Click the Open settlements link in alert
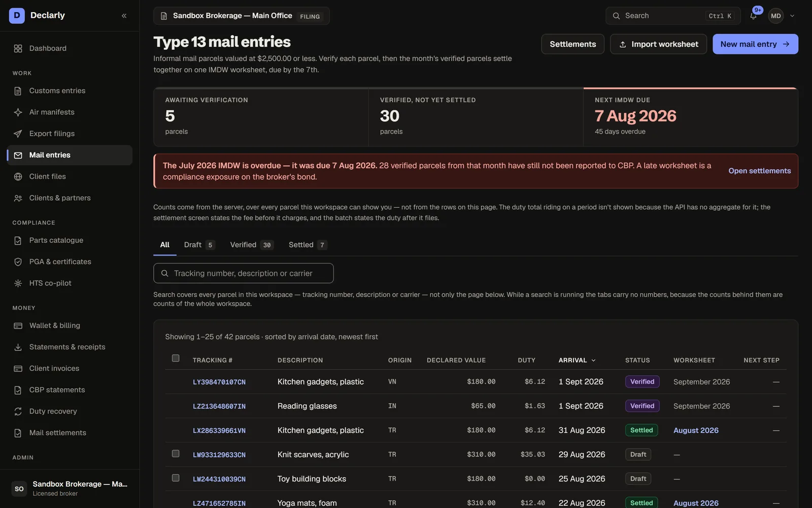The height and width of the screenshot is (508, 812). pyautogui.click(x=759, y=171)
